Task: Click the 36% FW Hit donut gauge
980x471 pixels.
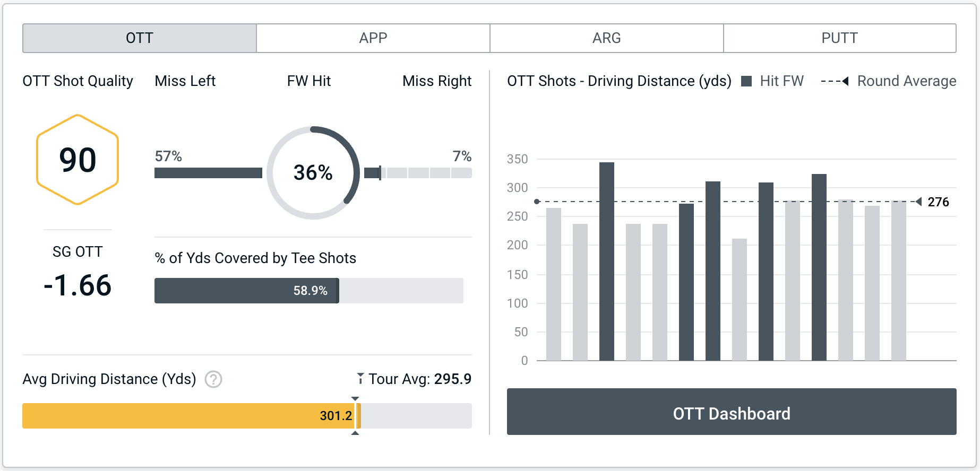Action: 313,172
